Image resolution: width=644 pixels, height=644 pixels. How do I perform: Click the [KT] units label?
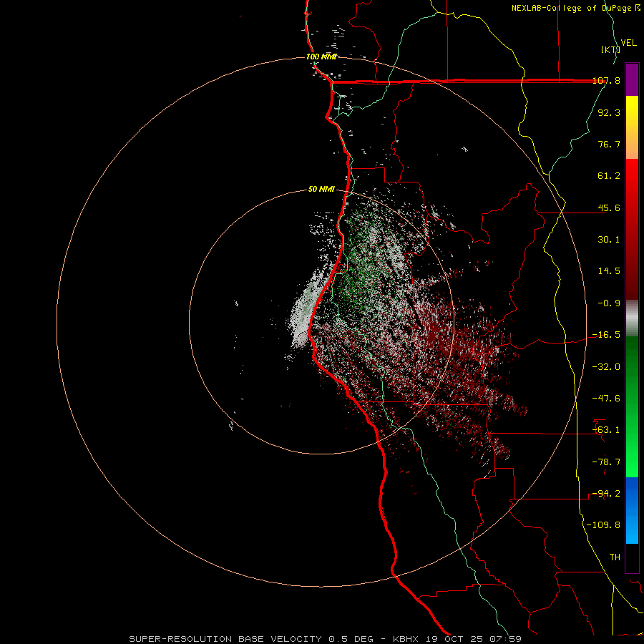click(x=610, y=49)
